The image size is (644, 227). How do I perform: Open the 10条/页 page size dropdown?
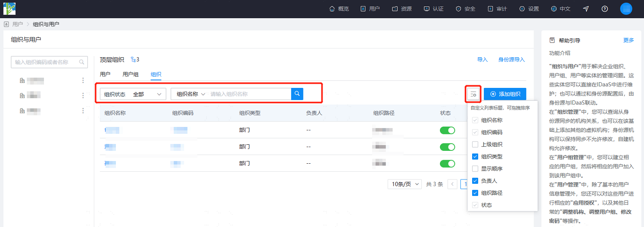pyautogui.click(x=405, y=184)
